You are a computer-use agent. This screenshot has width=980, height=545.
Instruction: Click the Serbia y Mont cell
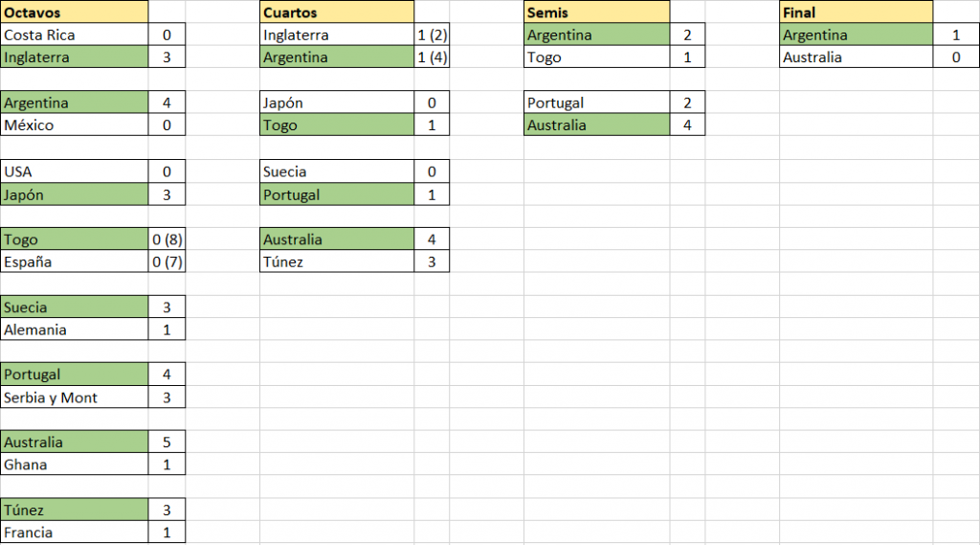click(75, 397)
